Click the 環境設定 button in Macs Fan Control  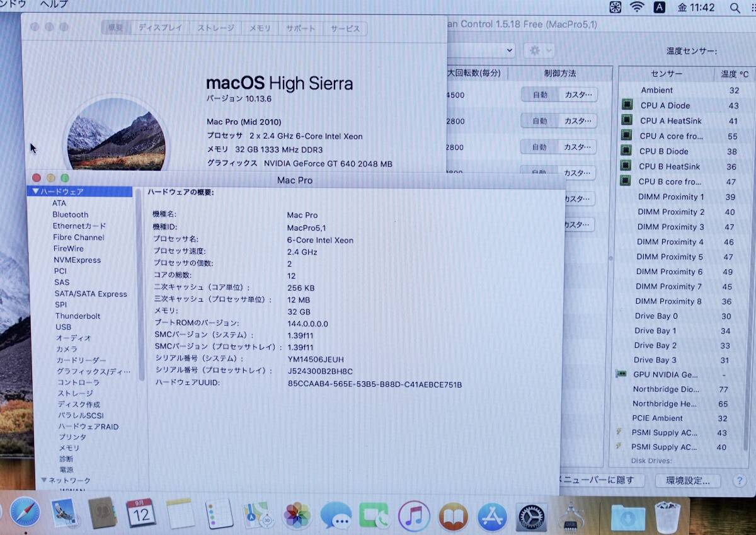(x=687, y=480)
